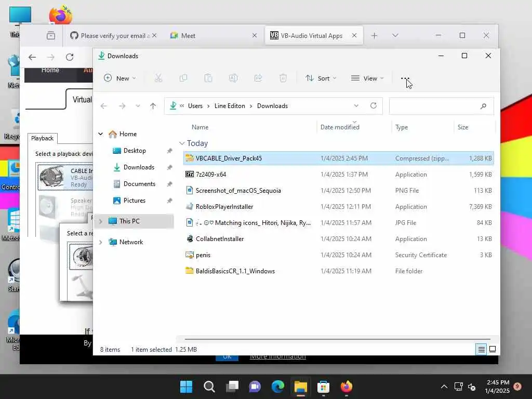
Task: Open Pictures in the navigation pane
Action: 135,201
